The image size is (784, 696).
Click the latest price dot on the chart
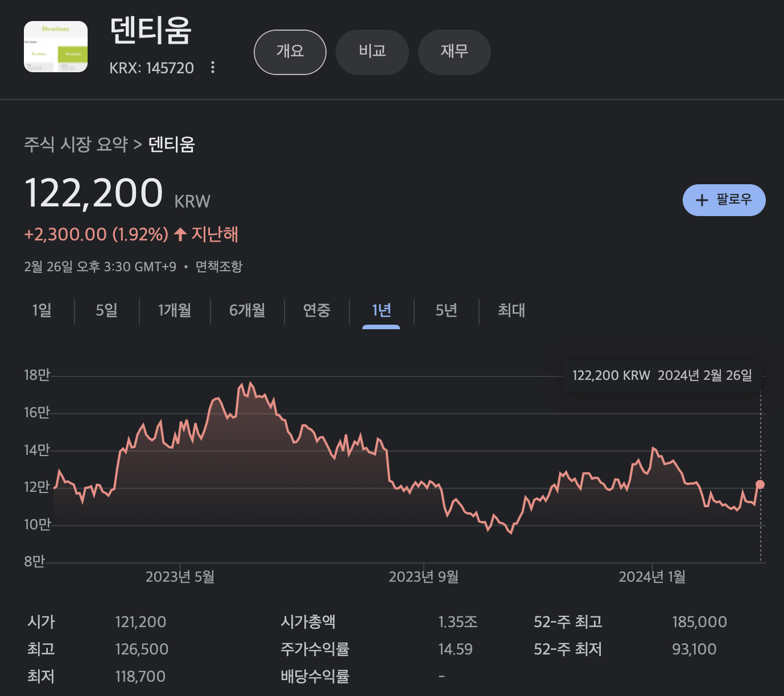point(760,484)
